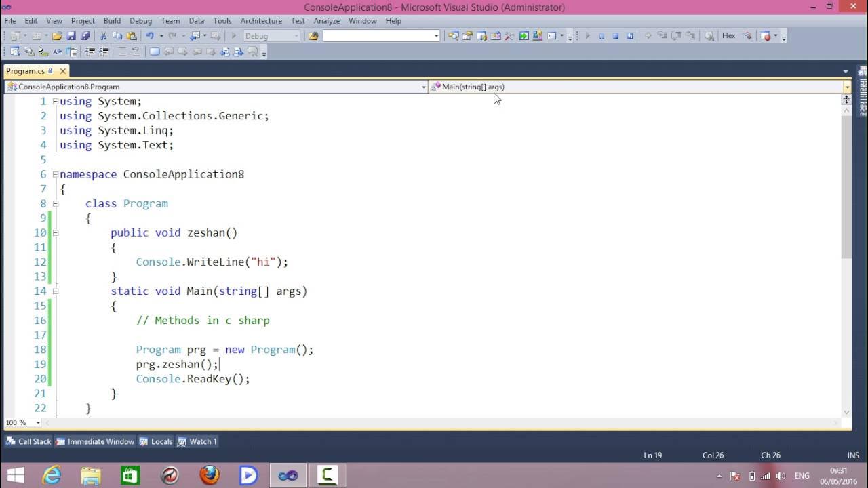Image resolution: width=868 pixels, height=488 pixels.
Task: Switch to the Locals tab
Action: 156,441
